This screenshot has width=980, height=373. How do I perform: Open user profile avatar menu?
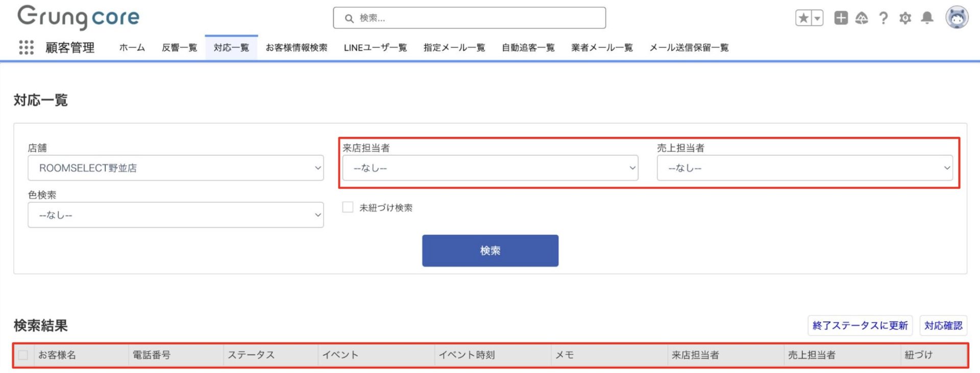coord(957,18)
